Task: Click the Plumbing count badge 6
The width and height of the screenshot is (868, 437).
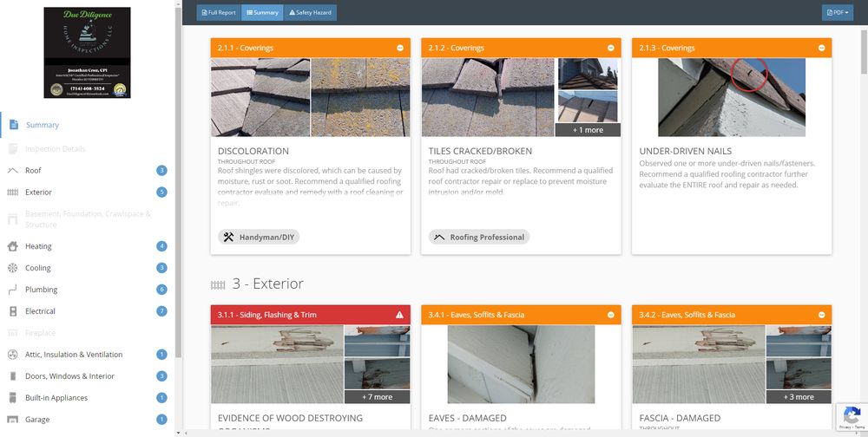Action: point(161,290)
